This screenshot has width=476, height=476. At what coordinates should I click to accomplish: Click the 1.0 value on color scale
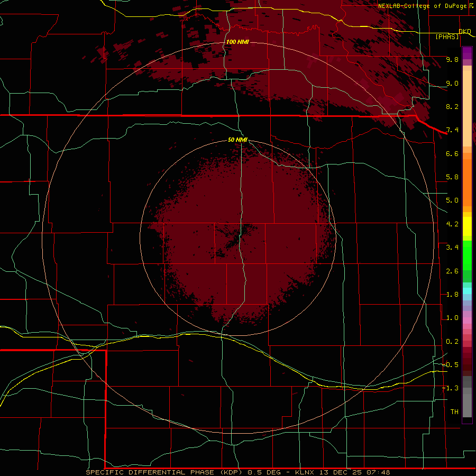pos(452,318)
